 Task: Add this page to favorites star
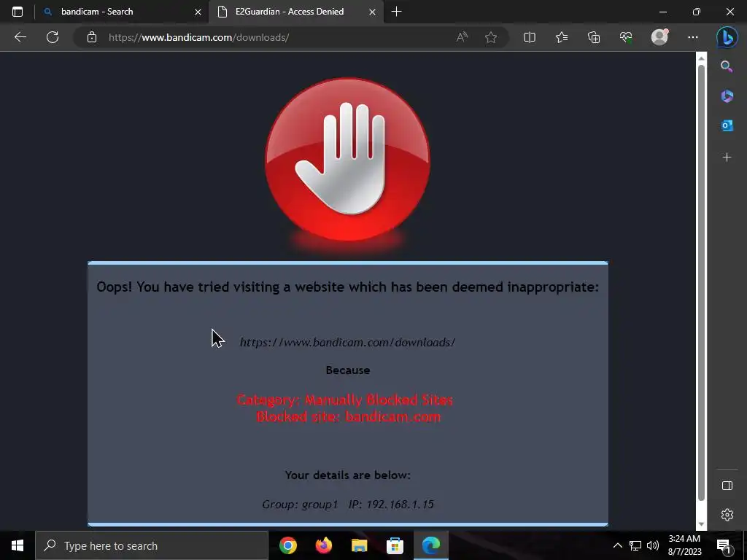click(491, 37)
